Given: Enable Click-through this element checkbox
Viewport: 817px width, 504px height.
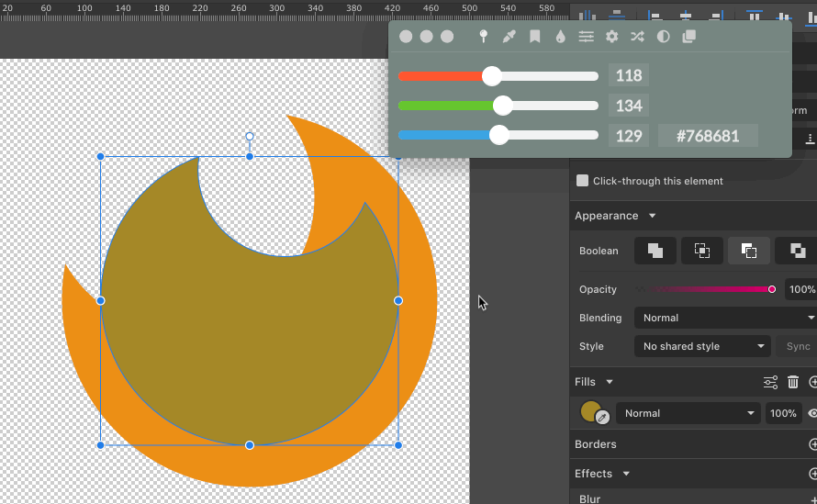Looking at the screenshot, I should pos(582,181).
